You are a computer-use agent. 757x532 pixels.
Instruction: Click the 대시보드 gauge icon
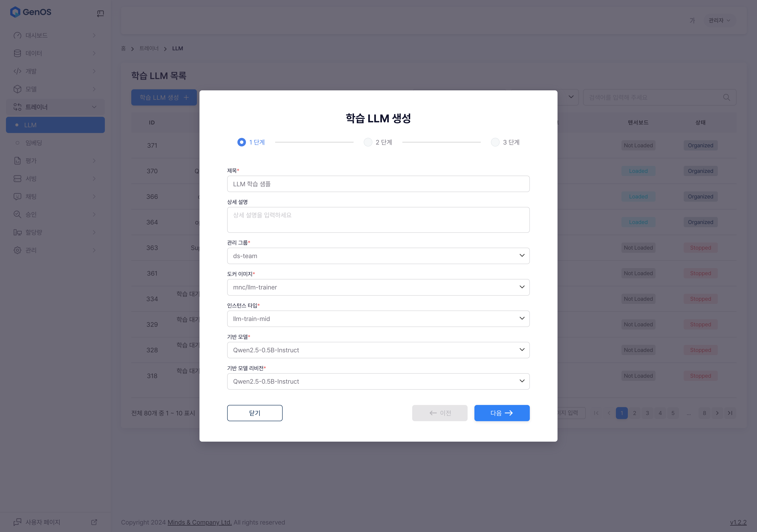[17, 35]
